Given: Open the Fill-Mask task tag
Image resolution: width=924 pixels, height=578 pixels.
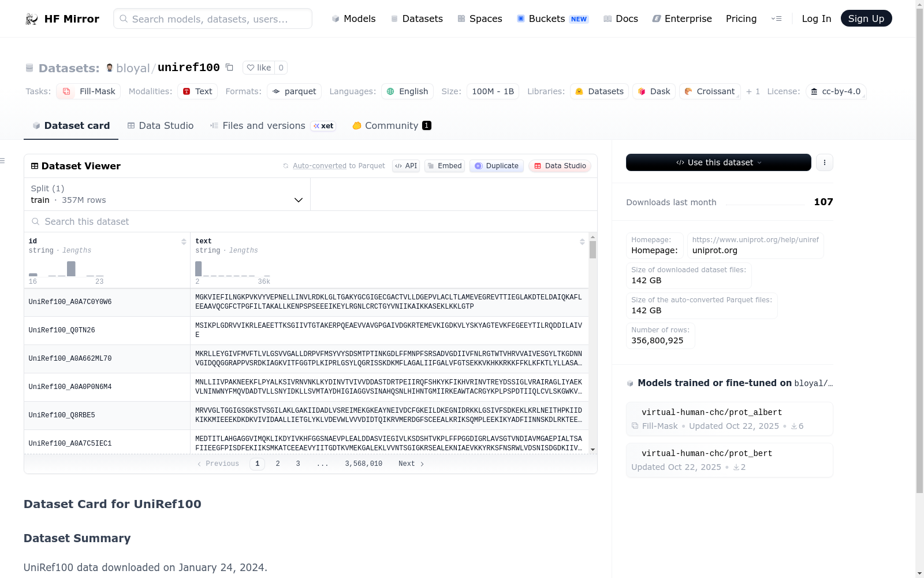Looking at the screenshot, I should [x=88, y=91].
